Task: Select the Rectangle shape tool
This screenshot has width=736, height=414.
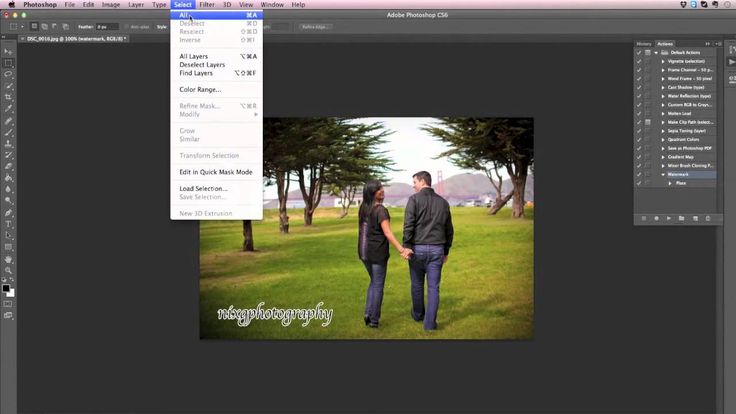Action: tap(8, 247)
